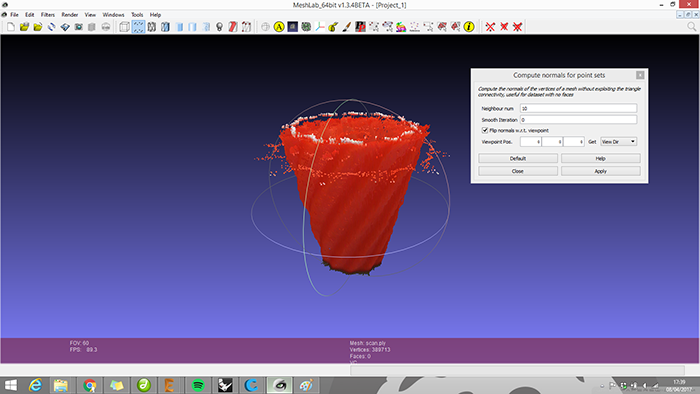Open Chrome from taskbar

89,385
